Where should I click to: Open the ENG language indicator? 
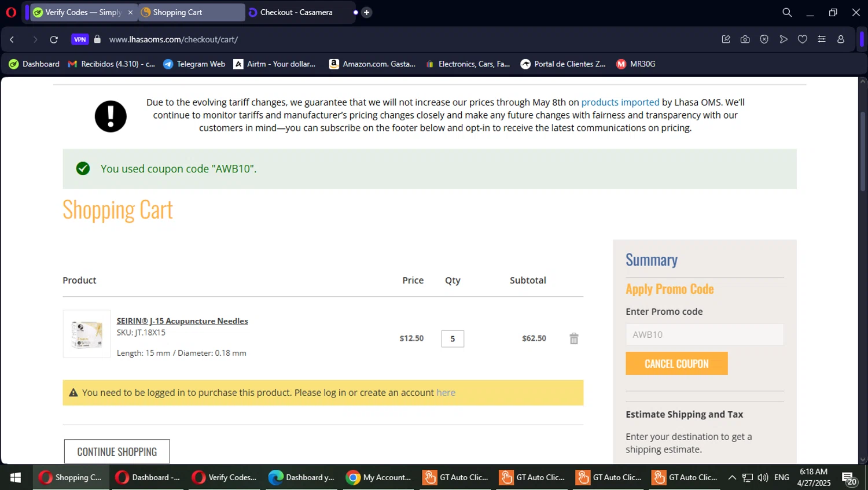click(x=782, y=477)
